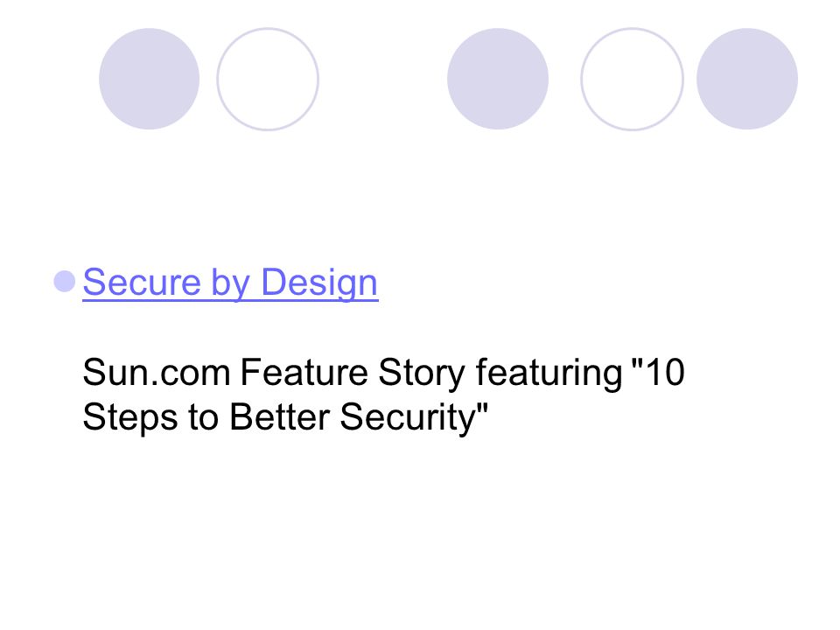
Task: Select the Sun.com text
Action: [157, 373]
